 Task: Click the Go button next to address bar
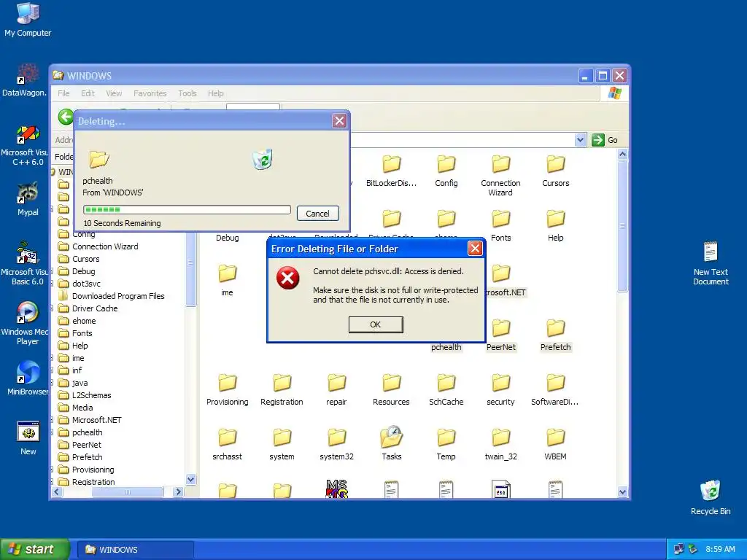[605, 140]
